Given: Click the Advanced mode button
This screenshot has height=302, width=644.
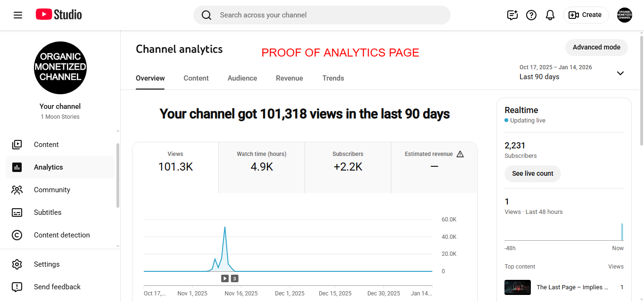Looking at the screenshot, I should tap(596, 47).
